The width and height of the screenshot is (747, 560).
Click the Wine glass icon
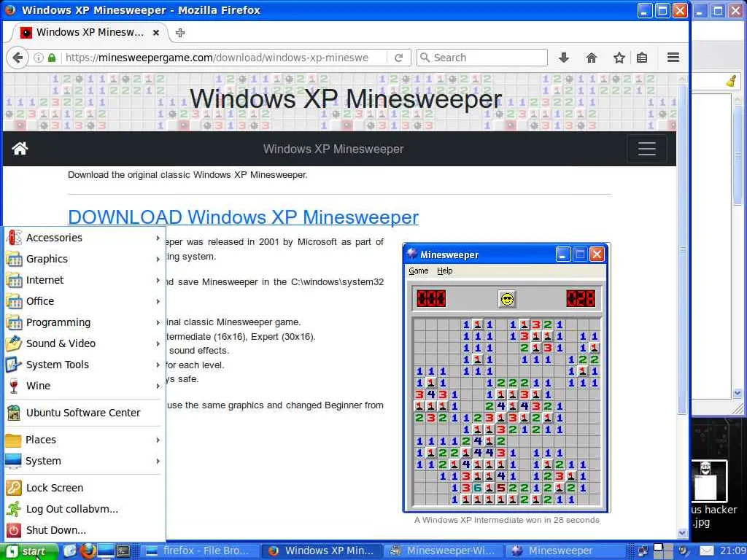coord(14,386)
